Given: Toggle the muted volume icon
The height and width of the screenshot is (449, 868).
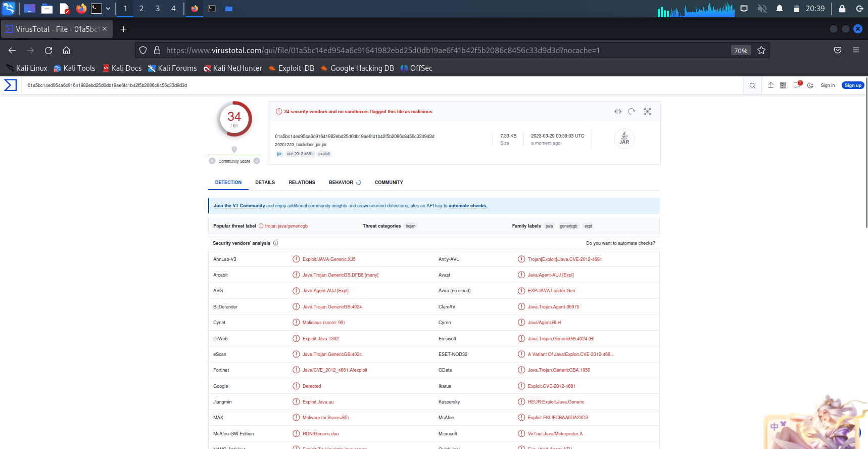Looking at the screenshot, I should point(762,9).
